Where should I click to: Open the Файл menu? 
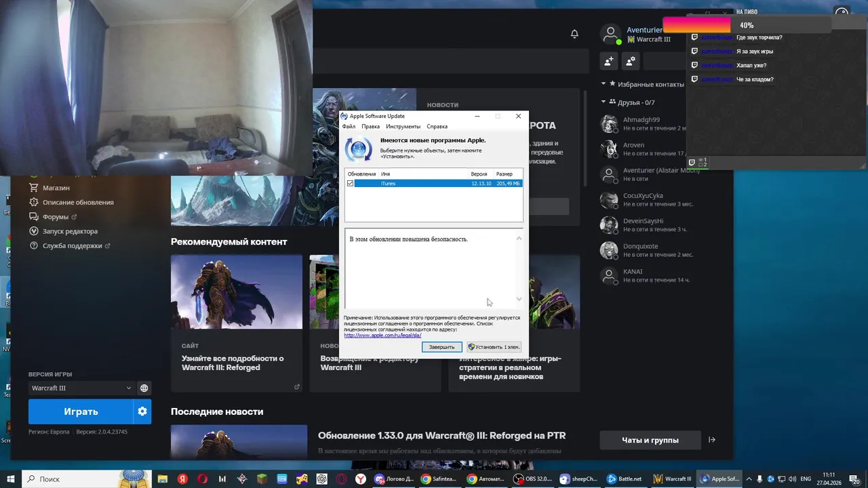tap(349, 127)
